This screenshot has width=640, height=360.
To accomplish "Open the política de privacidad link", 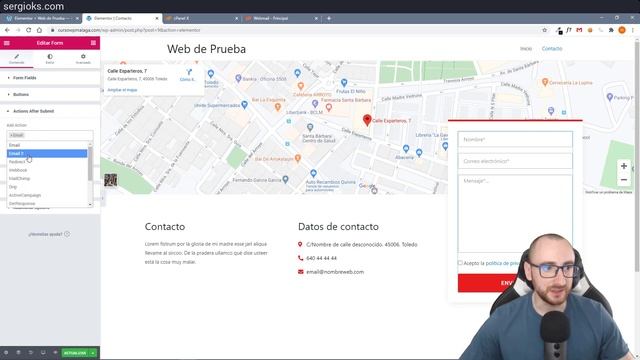I will (x=502, y=263).
